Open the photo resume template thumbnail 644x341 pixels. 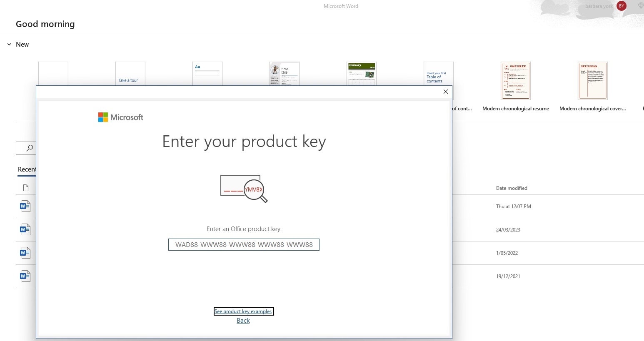click(285, 74)
